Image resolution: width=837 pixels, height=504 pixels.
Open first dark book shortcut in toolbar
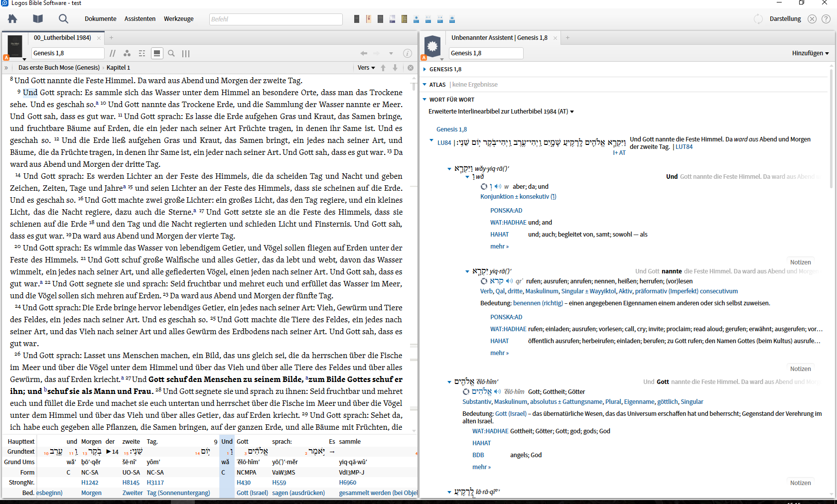[x=357, y=19]
